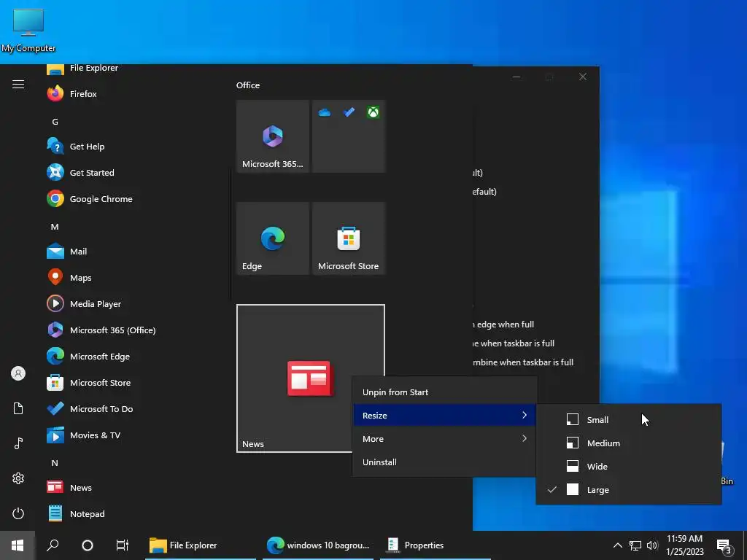Open the OneDrive icon in tile folder
The image size is (747, 560).
[x=325, y=112]
